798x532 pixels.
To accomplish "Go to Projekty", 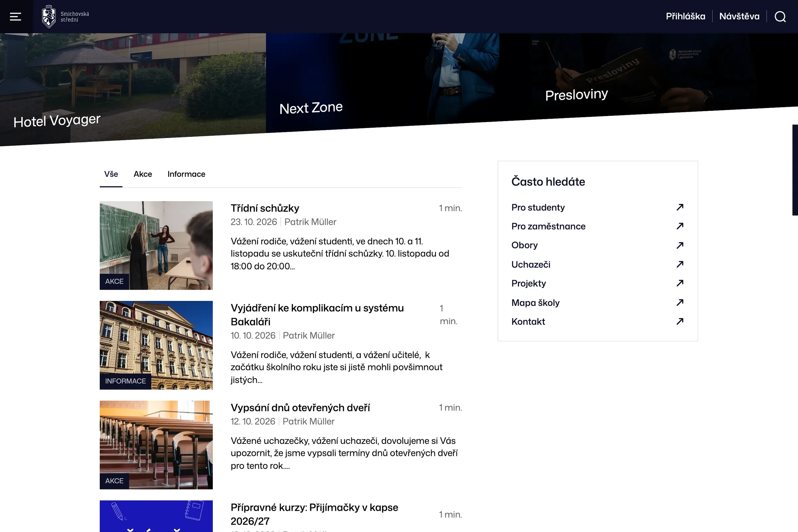I will tap(529, 283).
